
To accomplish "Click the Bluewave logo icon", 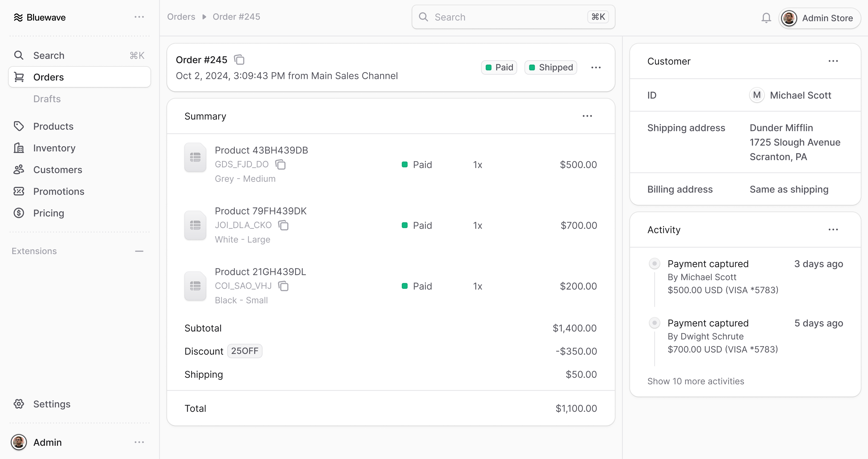I will tap(18, 18).
